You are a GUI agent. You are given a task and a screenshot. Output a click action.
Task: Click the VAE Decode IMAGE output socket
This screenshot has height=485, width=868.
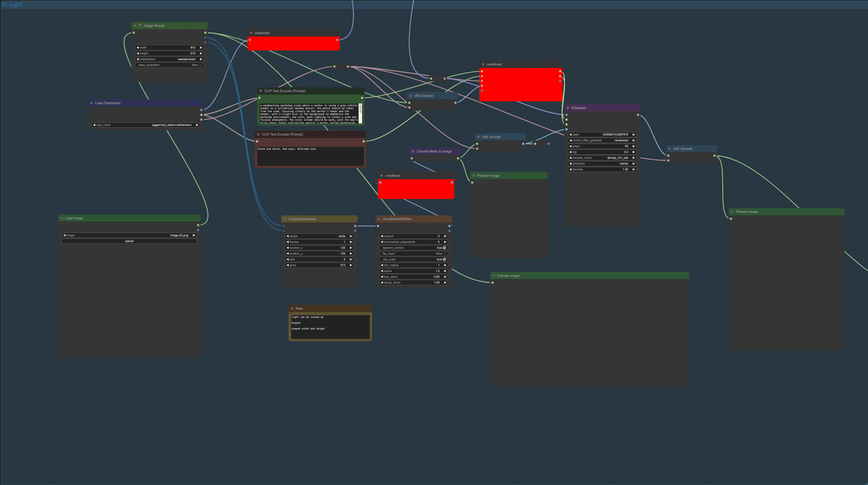(x=714, y=156)
